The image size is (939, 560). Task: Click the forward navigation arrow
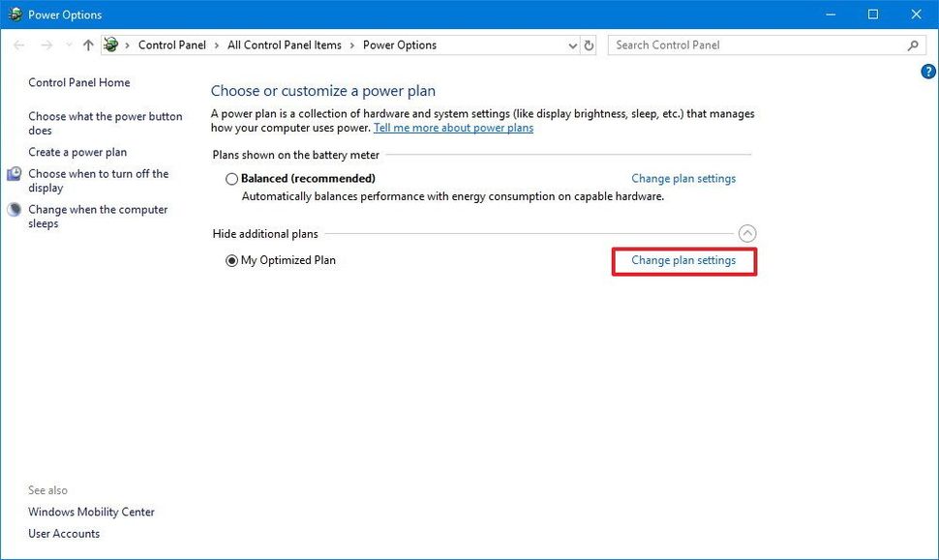coord(46,44)
